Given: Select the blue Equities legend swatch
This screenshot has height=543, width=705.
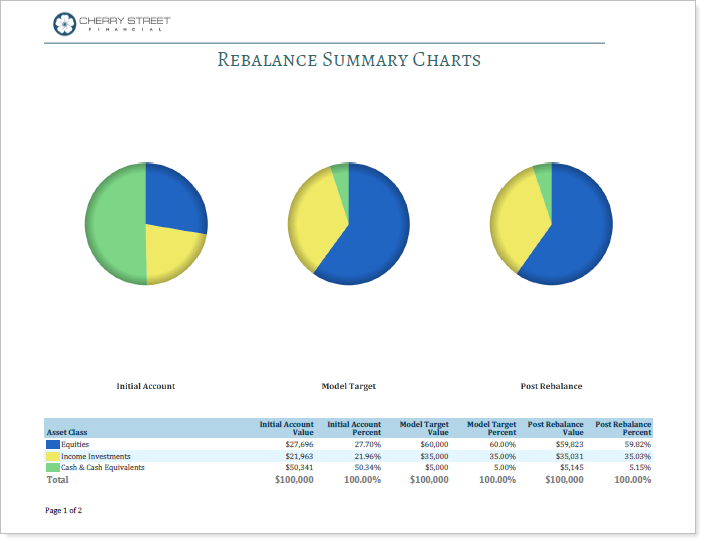Looking at the screenshot, I should (x=52, y=444).
